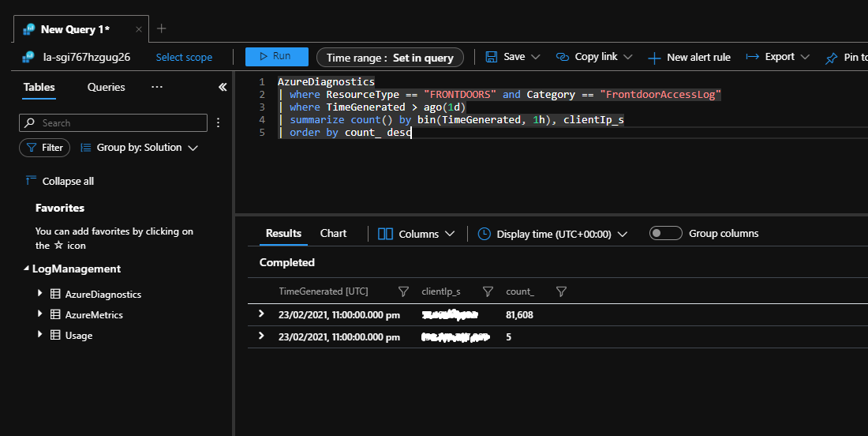The height and width of the screenshot is (436, 868).
Task: Open the vertical ellipsis next to Search
Action: pyautogui.click(x=218, y=122)
